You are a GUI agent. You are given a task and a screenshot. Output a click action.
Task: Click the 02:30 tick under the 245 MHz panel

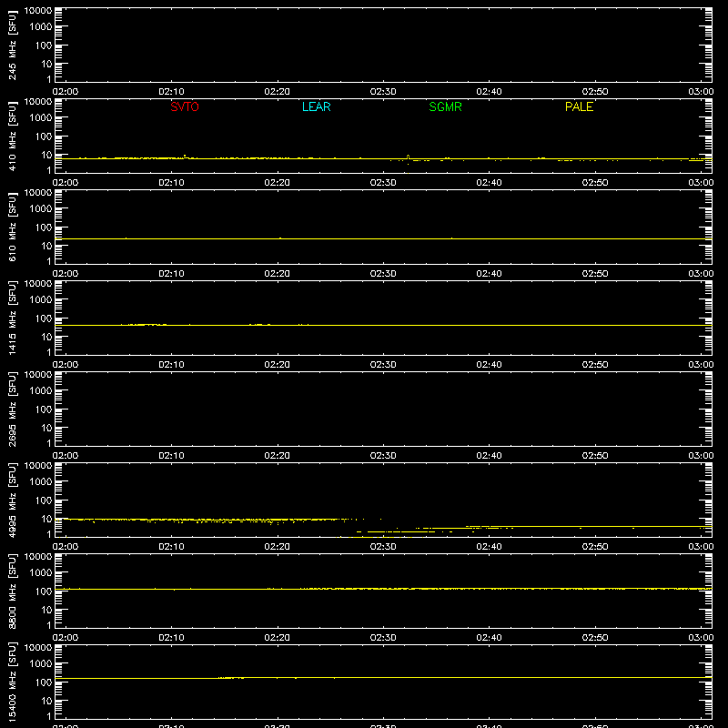pos(383,92)
